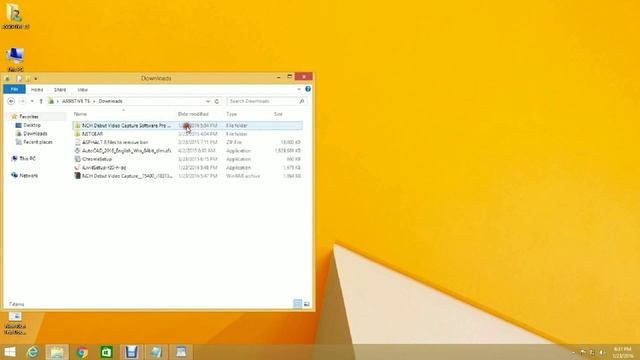This screenshot has height=360, width=640.
Task: Expand the ribbon with the chevron
Action: pyautogui.click(x=299, y=89)
